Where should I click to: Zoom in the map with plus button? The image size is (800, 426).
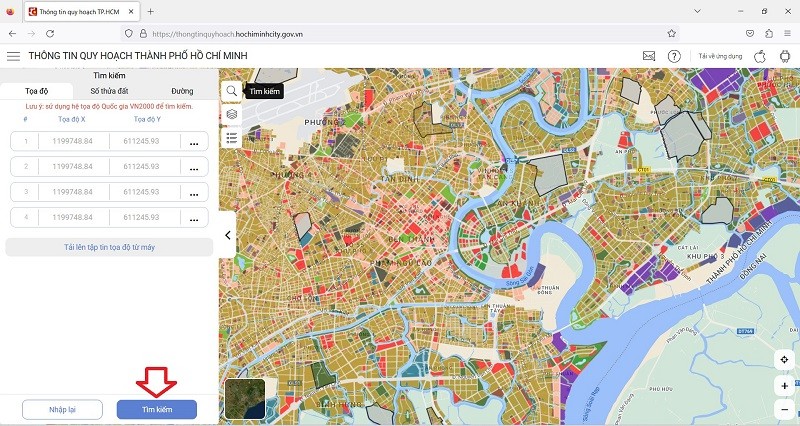[784, 386]
